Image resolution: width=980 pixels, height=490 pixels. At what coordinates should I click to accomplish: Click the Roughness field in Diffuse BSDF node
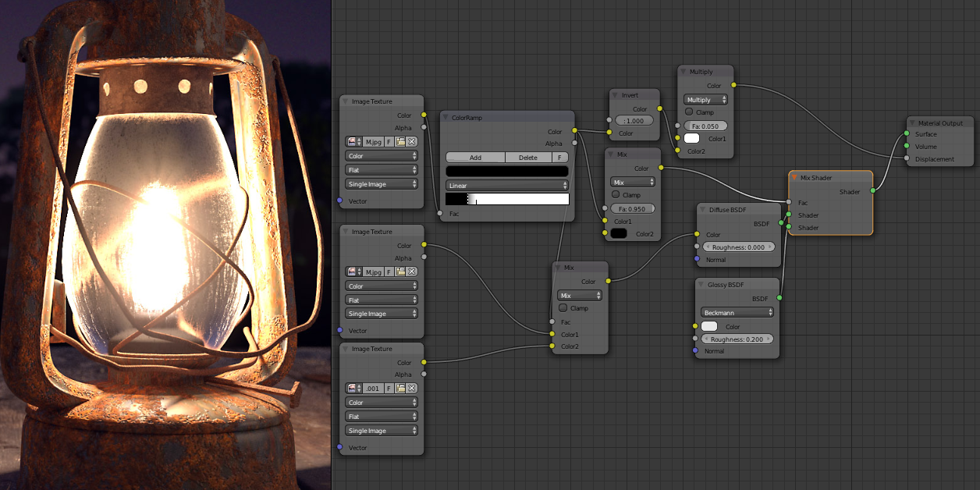737,247
